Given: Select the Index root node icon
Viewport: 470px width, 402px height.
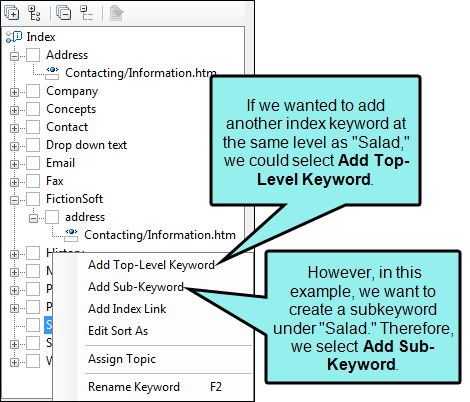Looking at the screenshot, I should point(14,37).
